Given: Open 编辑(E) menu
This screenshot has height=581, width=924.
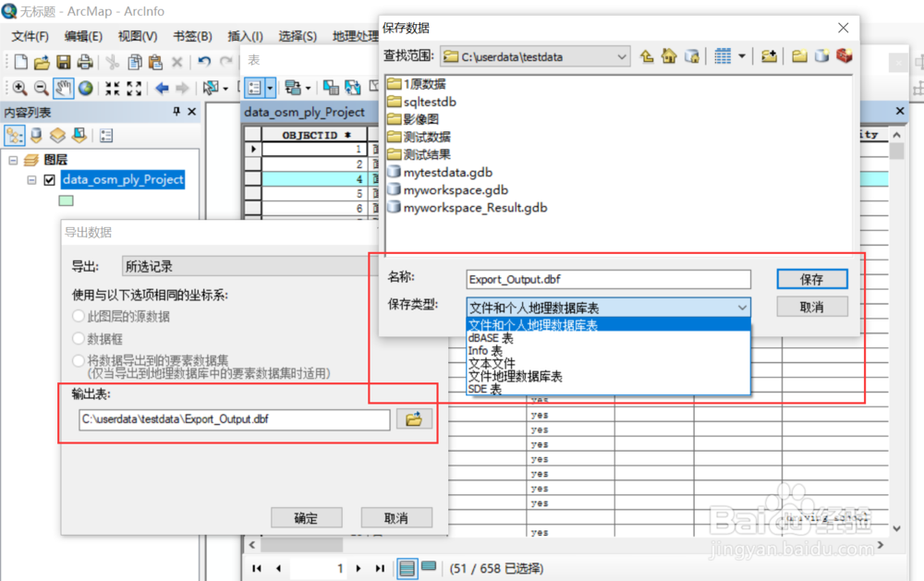Looking at the screenshot, I should coord(83,37).
